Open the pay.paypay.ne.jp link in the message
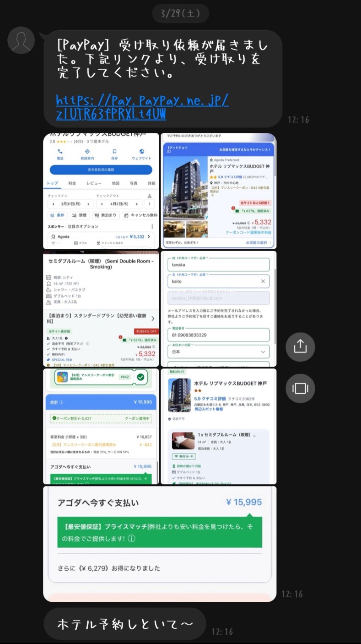 point(142,107)
